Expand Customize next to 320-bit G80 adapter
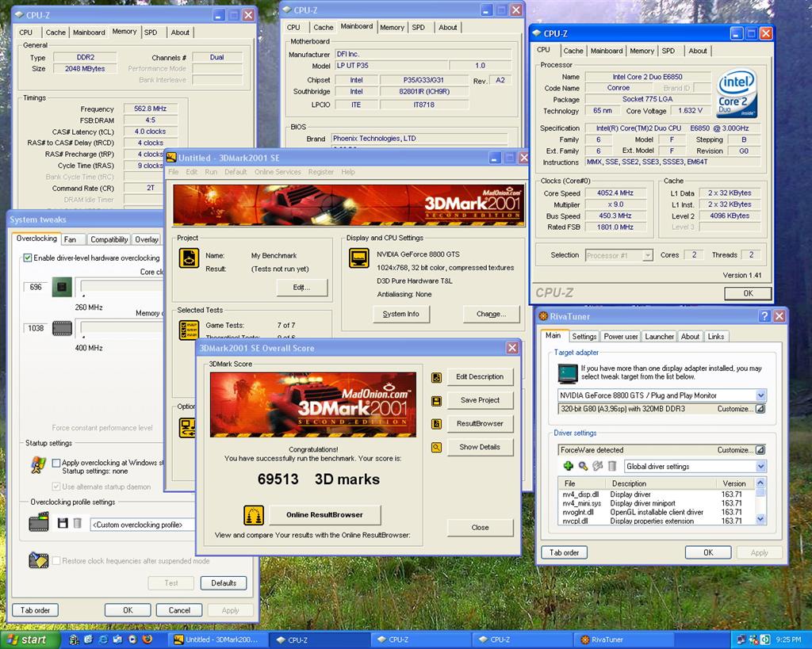This screenshot has width=812, height=649. [760, 409]
